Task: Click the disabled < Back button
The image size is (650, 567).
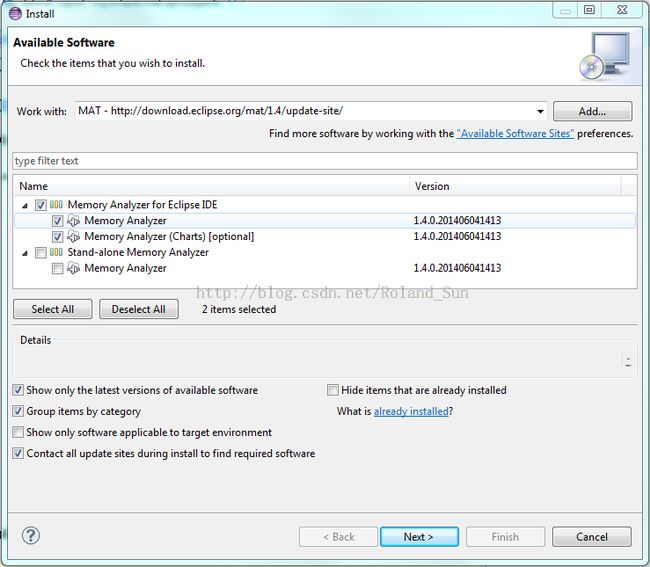Action: [x=338, y=537]
